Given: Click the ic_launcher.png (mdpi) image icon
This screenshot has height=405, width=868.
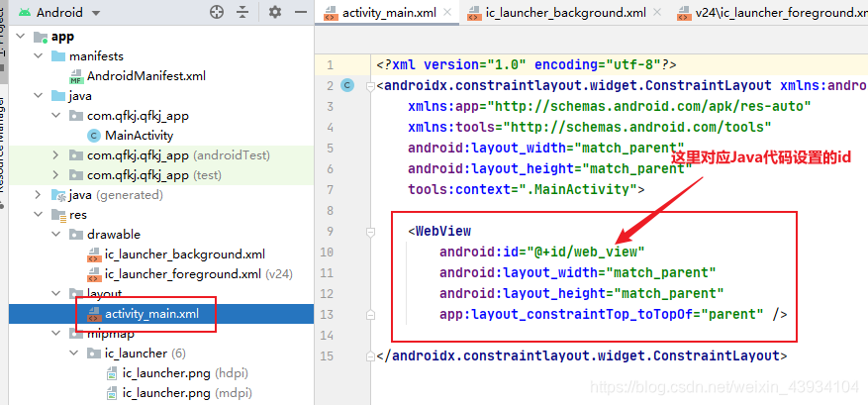Looking at the screenshot, I should (112, 393).
